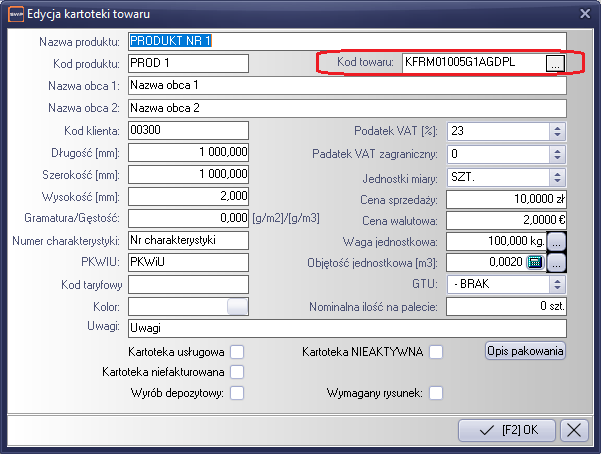Click the Opis pakowania button
The height and width of the screenshot is (454, 601).
[525, 351]
